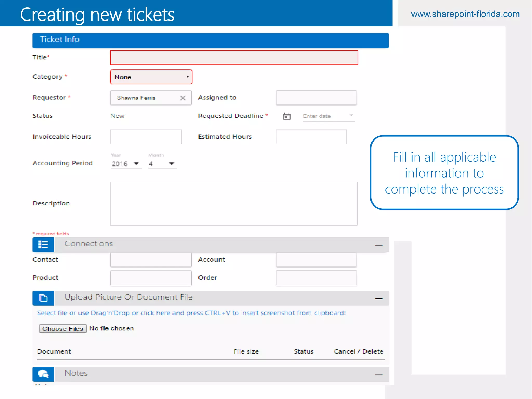Click the Connections section title
Image resolution: width=532 pixels, height=399 pixels.
coord(89,244)
